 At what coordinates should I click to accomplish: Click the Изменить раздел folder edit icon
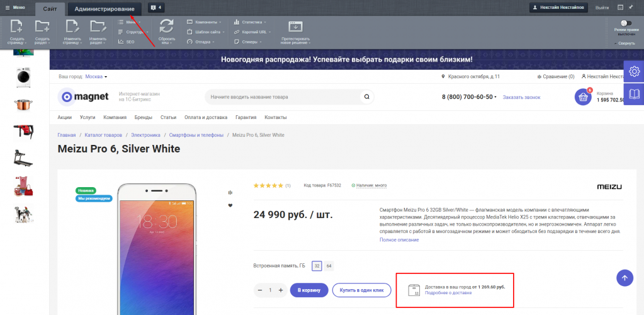(x=98, y=26)
